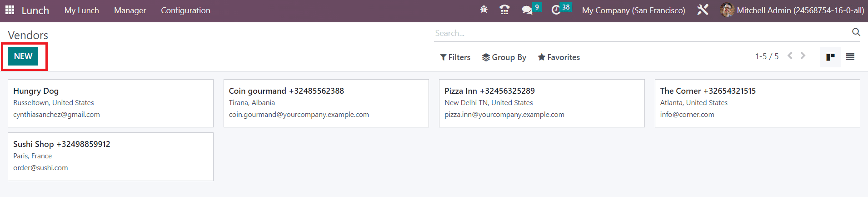868x197 pixels.
Task: Expand the Filters dropdown
Action: [x=455, y=57]
